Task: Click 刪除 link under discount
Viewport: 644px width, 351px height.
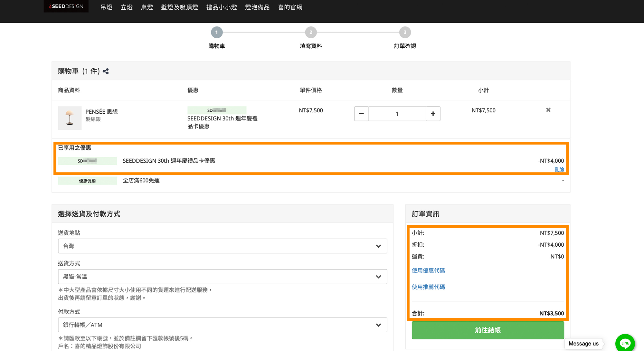Action: [x=559, y=169]
